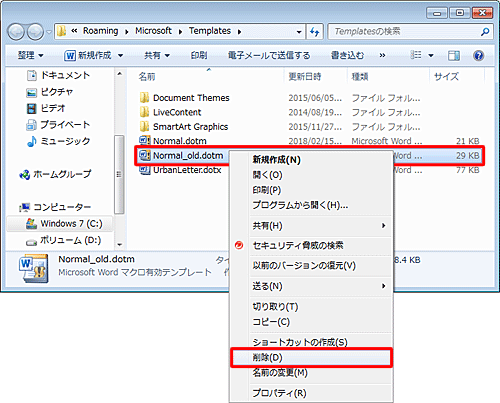Screen dimensions: 500x403
Task: Choose プロパティ(R) in the context menu
Action: (310, 393)
